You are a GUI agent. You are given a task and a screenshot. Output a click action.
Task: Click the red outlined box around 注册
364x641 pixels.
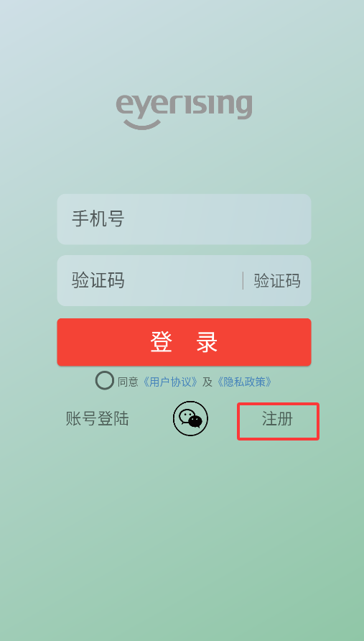pyautogui.click(x=279, y=422)
